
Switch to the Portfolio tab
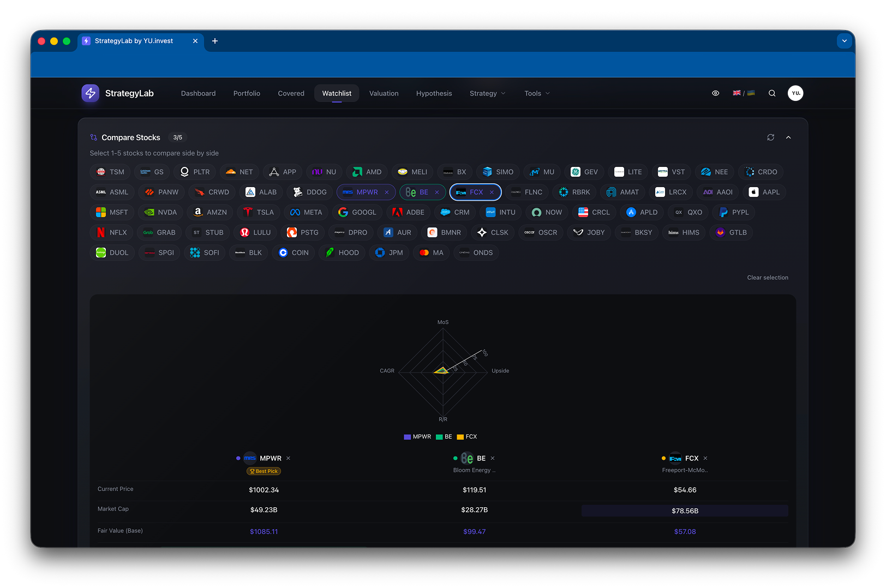[247, 93]
